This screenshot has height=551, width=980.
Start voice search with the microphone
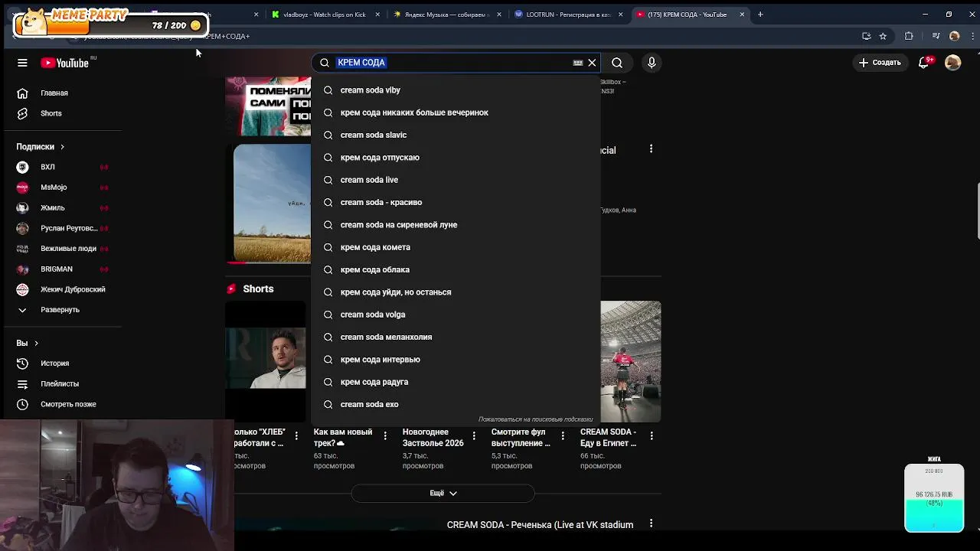point(652,63)
